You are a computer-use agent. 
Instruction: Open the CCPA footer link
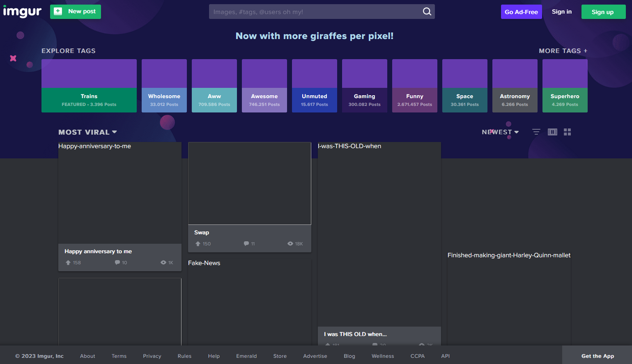pos(417,356)
